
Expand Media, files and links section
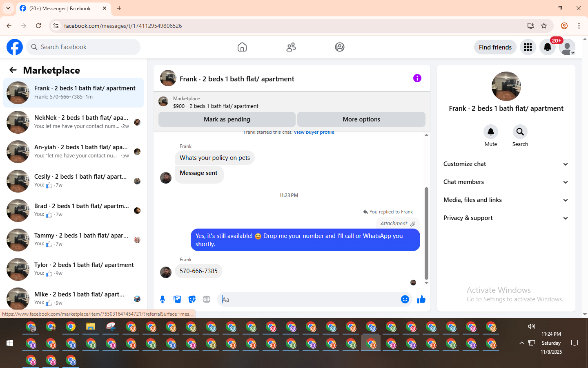pos(506,200)
